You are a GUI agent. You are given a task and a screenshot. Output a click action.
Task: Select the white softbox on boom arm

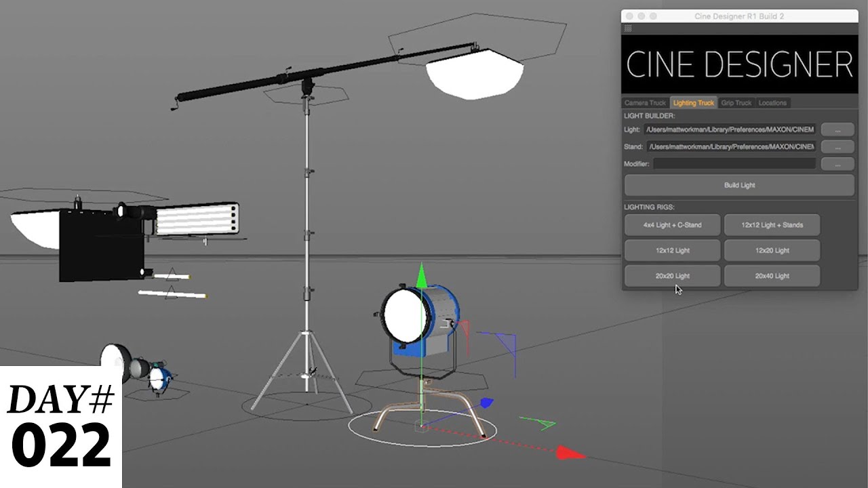coord(475,73)
